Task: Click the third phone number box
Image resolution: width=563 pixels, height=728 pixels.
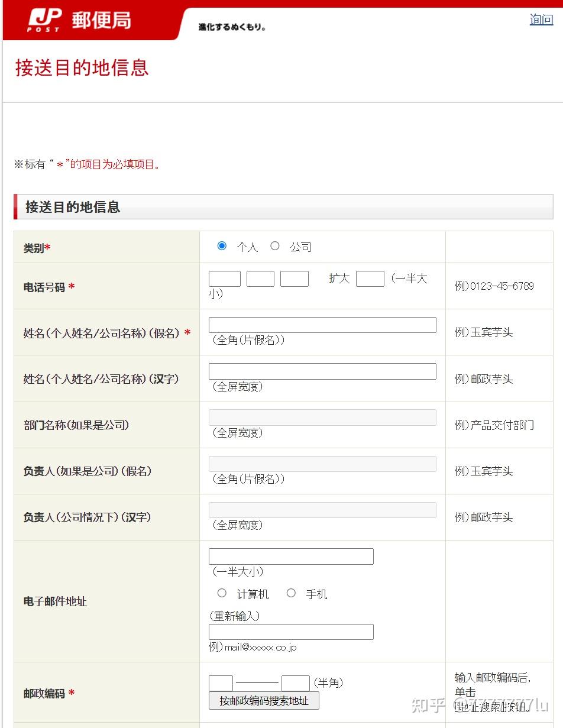Action: click(295, 279)
